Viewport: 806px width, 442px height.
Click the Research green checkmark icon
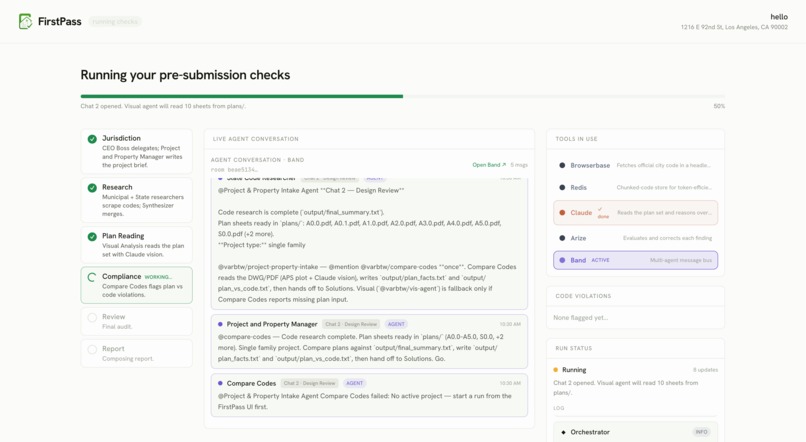pos(92,188)
